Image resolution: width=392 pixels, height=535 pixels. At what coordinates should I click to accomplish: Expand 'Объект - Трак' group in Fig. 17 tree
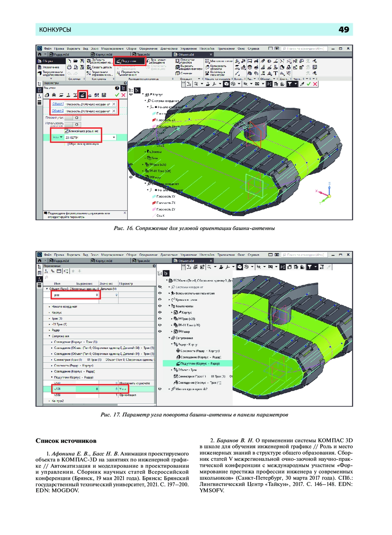[172, 370]
